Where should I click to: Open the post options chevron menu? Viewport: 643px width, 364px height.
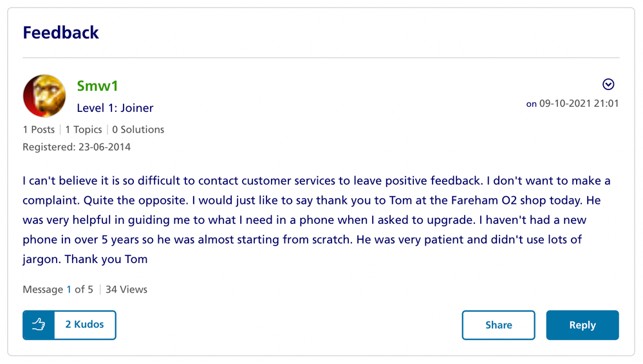[x=608, y=84]
